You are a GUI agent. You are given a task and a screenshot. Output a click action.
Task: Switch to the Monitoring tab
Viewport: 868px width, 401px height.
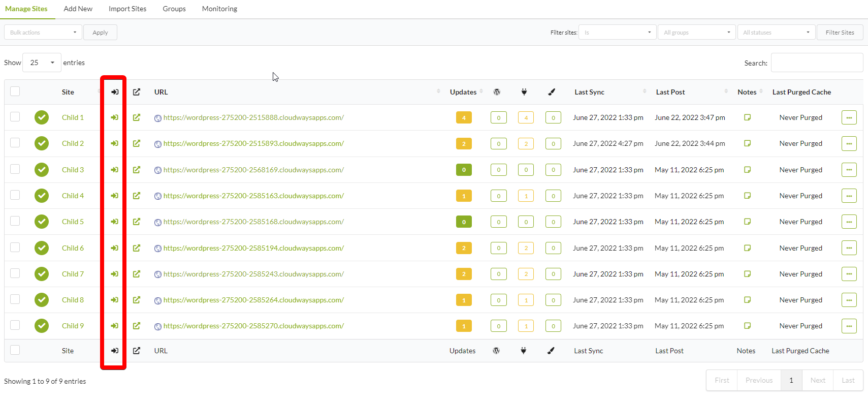click(x=219, y=9)
